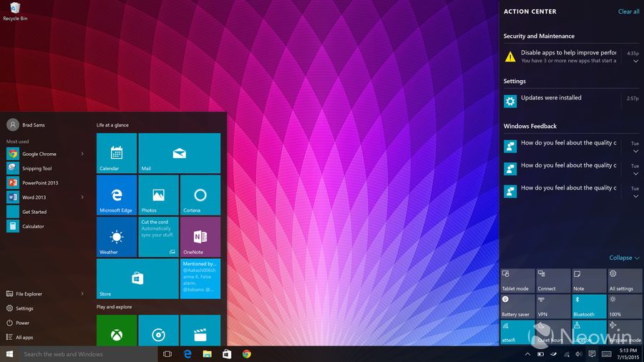This screenshot has height=362, width=644.
Task: Open the Mail tile
Action: tap(180, 153)
